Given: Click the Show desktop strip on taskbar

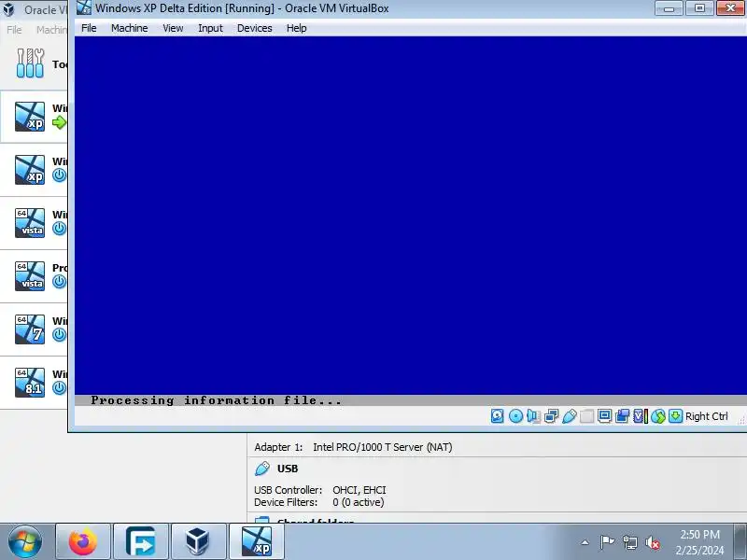Looking at the screenshot, I should (740, 542).
